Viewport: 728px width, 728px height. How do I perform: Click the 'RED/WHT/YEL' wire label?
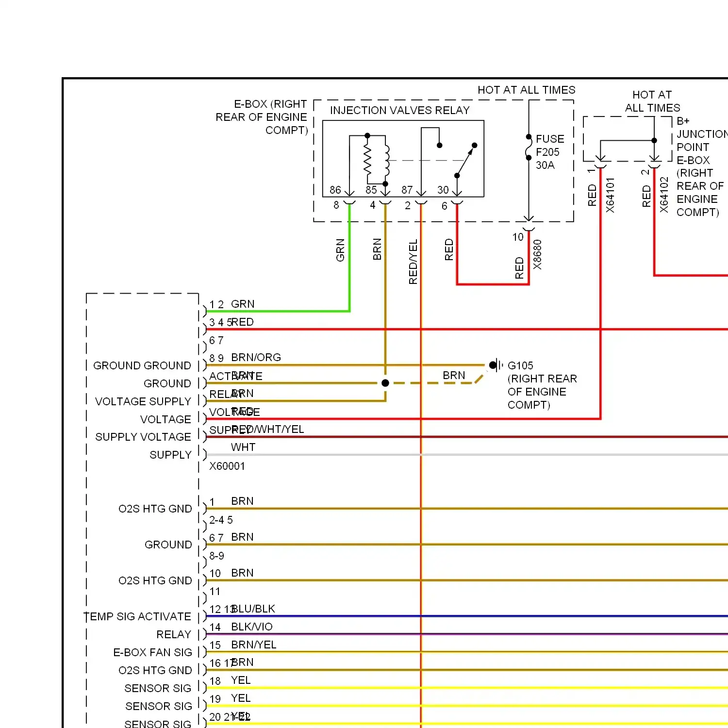tap(268, 429)
